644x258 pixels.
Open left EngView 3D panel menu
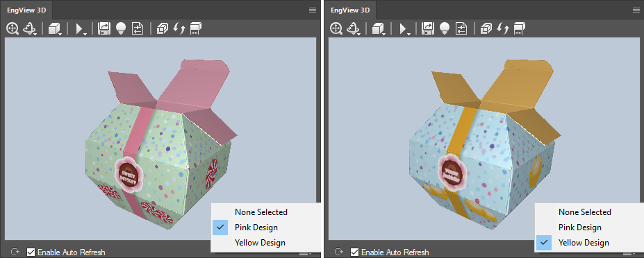[313, 10]
